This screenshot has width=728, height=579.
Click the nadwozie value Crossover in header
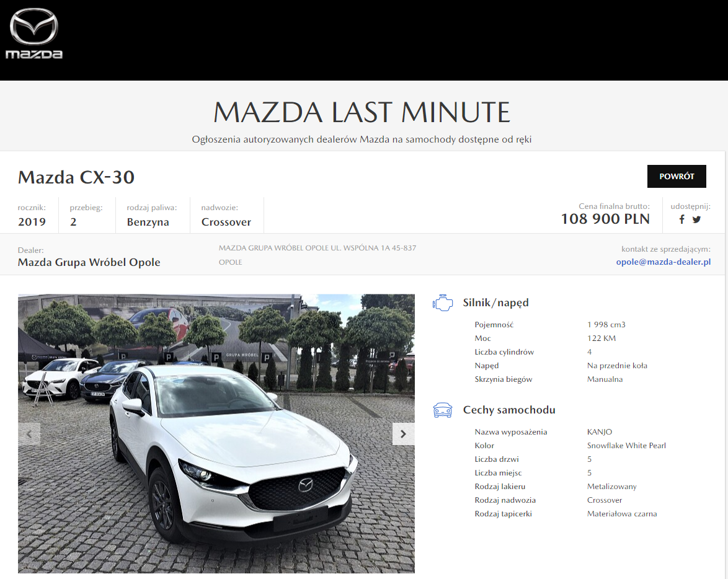point(226,222)
